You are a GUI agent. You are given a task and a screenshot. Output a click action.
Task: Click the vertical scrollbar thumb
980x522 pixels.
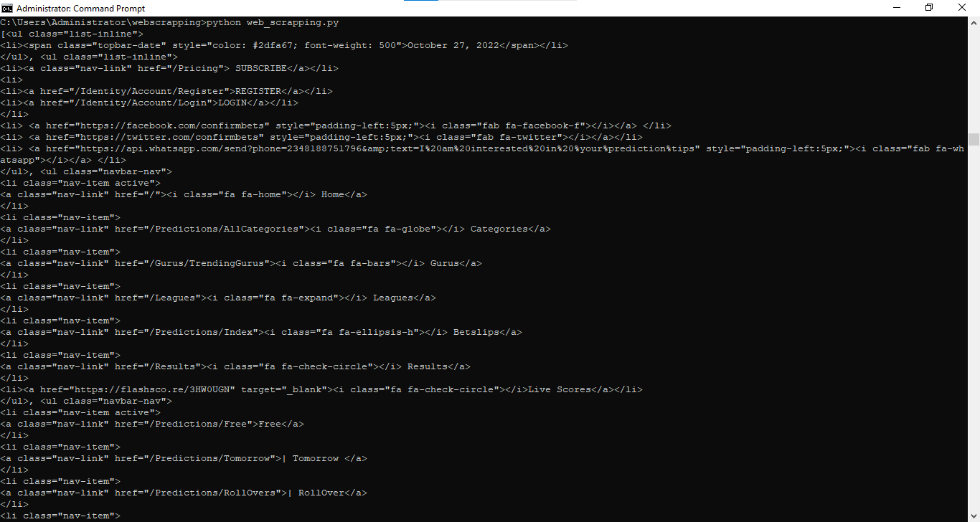(x=974, y=139)
